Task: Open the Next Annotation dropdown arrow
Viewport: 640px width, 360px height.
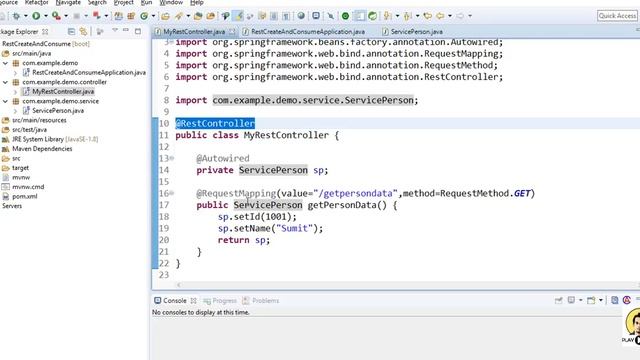Action: point(397,16)
